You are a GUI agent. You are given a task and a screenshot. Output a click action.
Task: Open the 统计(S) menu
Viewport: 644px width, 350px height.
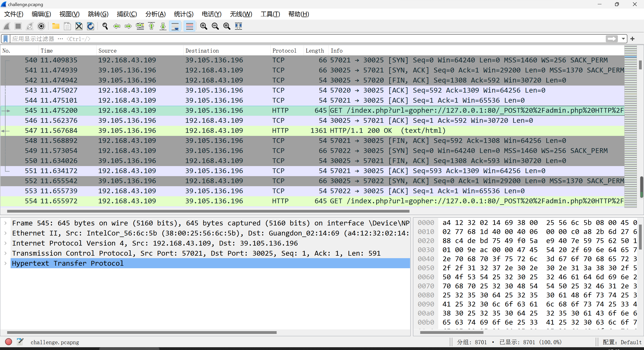click(x=184, y=14)
